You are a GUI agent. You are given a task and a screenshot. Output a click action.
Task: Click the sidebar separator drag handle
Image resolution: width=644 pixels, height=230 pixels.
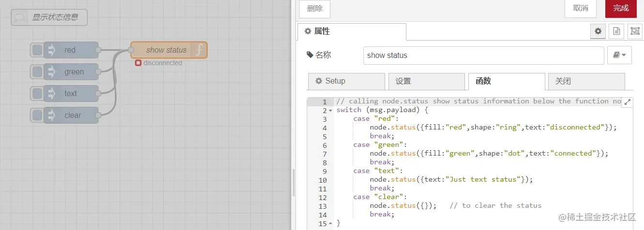[x=293, y=183]
